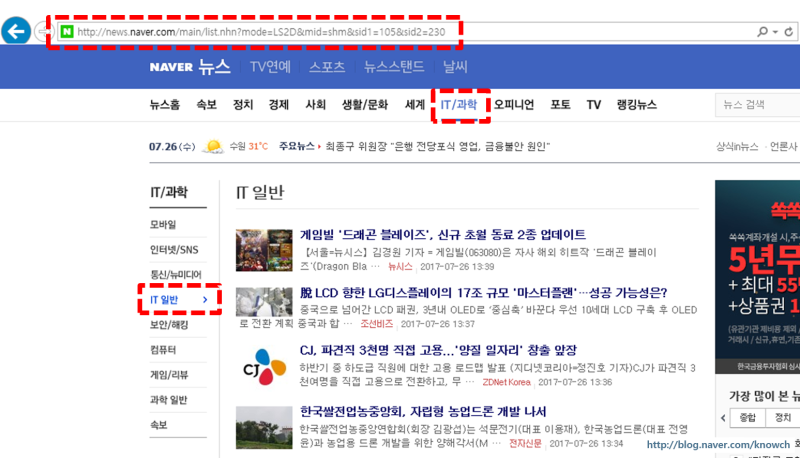Click the NAVER logo in blue header

(171, 67)
